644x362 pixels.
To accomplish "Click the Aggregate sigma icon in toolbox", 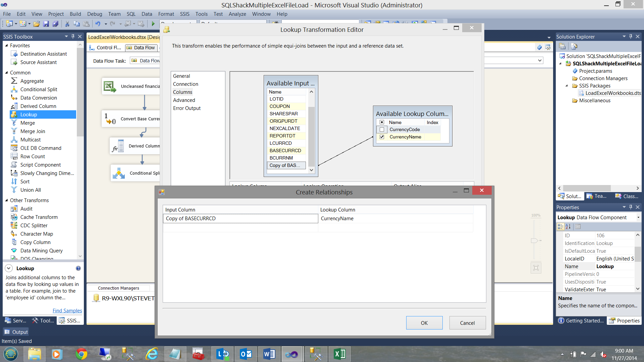I will pos(14,81).
